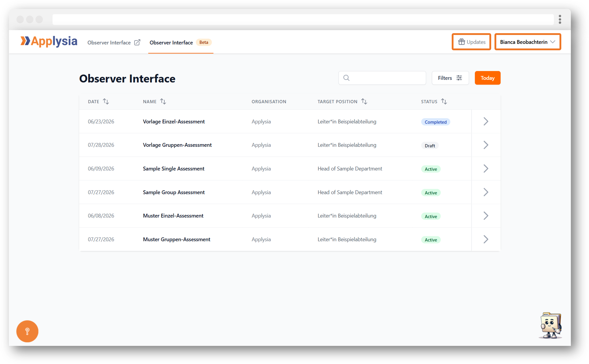Viewport: 589px width, 364px height.
Task: Click Leiter*in Beispielabteilung in Vorlage Einzel row
Action: coord(347,122)
